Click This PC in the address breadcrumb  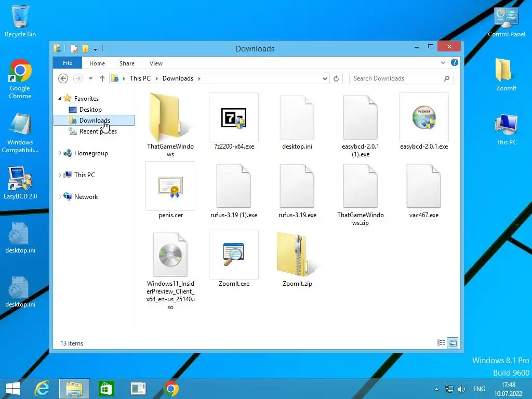[x=140, y=78]
